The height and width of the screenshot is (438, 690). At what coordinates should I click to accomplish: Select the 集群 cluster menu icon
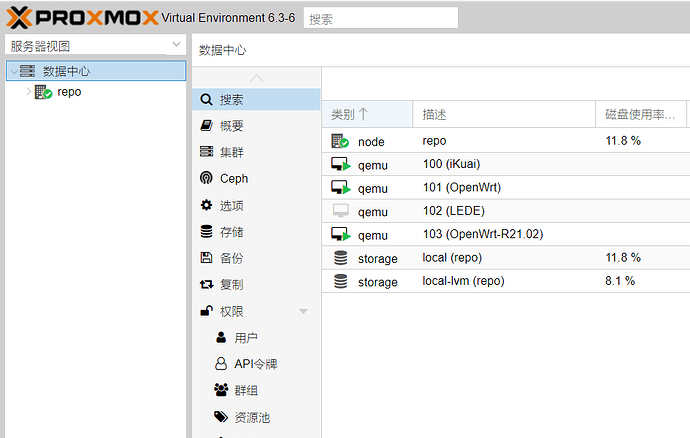(x=206, y=152)
